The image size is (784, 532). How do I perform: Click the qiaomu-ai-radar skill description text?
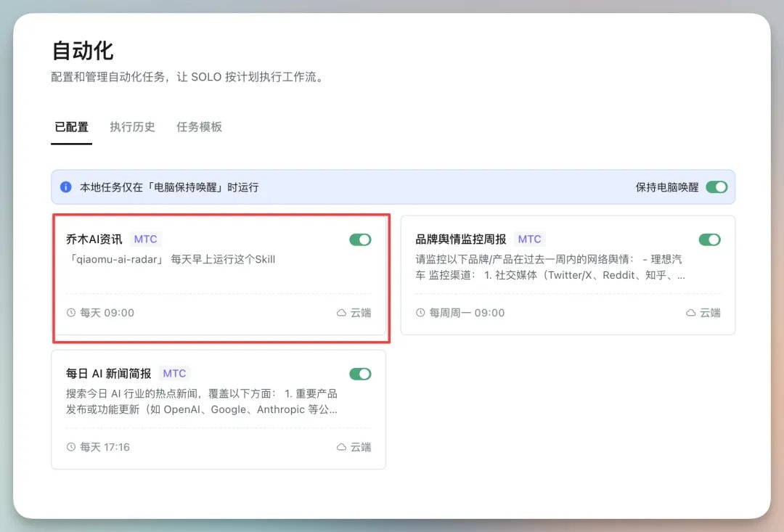pyautogui.click(x=171, y=259)
